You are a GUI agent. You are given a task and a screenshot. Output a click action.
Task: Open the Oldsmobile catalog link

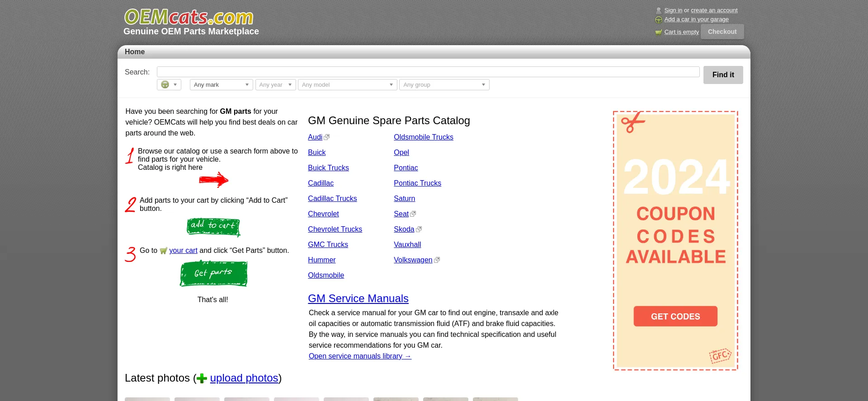(326, 275)
